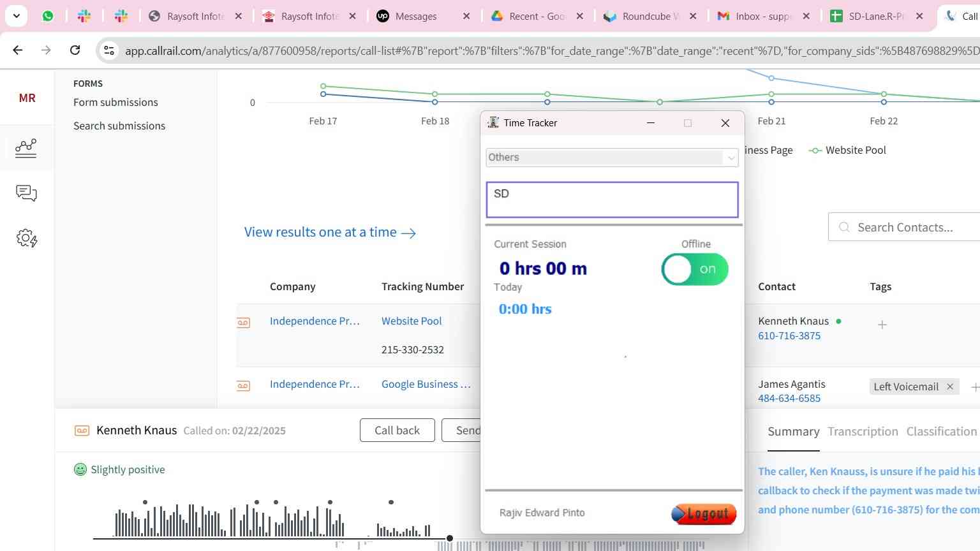Toggle the Time Tracker on switch
980x551 pixels.
point(695,269)
